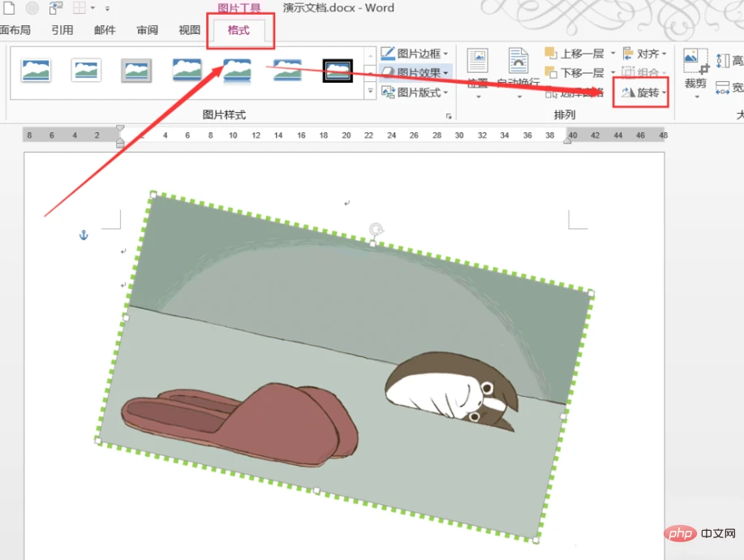Open the 引用 ribbon tab
744x560 pixels.
pyautogui.click(x=62, y=30)
